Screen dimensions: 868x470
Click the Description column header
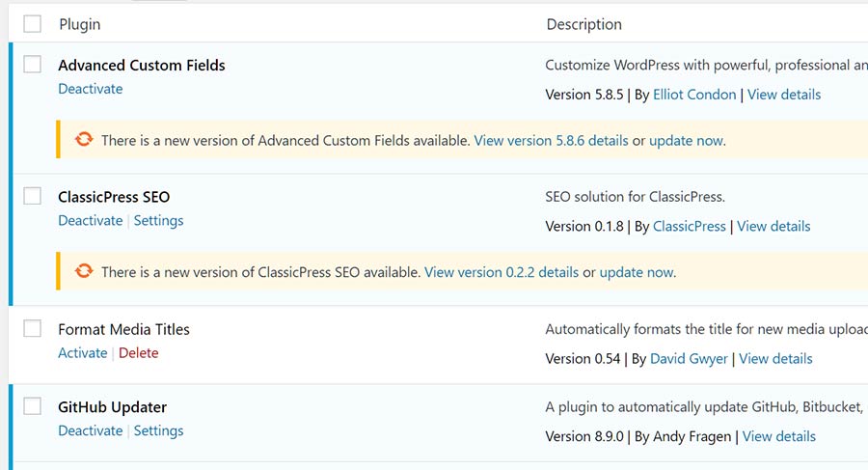coord(584,24)
